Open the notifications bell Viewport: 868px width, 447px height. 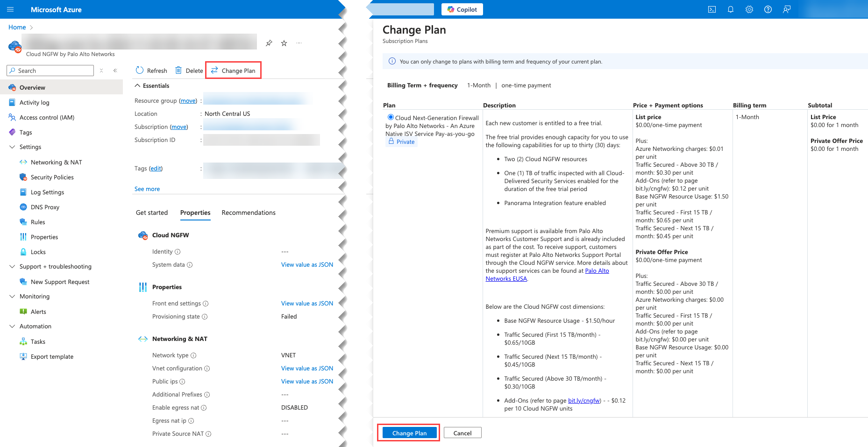731,9
